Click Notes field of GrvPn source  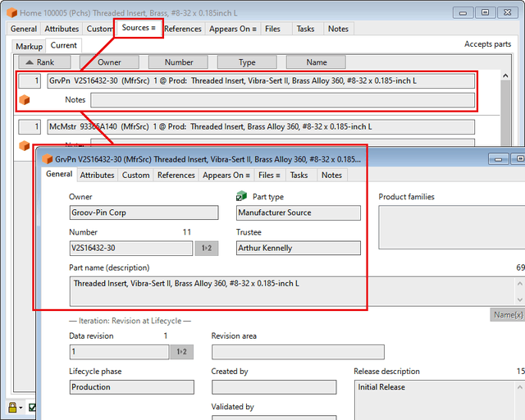tap(282, 100)
